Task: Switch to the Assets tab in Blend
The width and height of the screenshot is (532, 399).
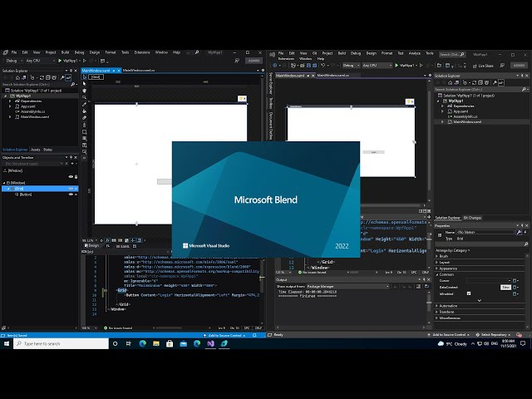Action: point(35,150)
